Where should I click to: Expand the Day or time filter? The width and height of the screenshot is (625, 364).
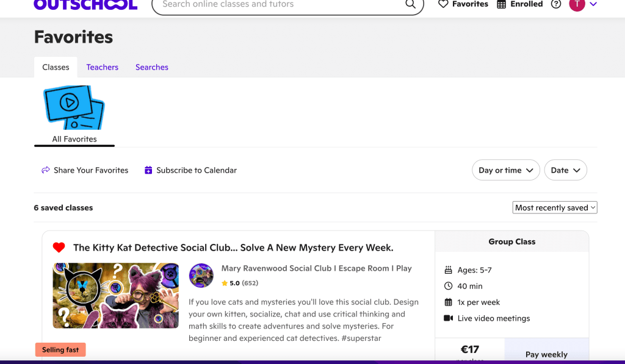point(505,170)
